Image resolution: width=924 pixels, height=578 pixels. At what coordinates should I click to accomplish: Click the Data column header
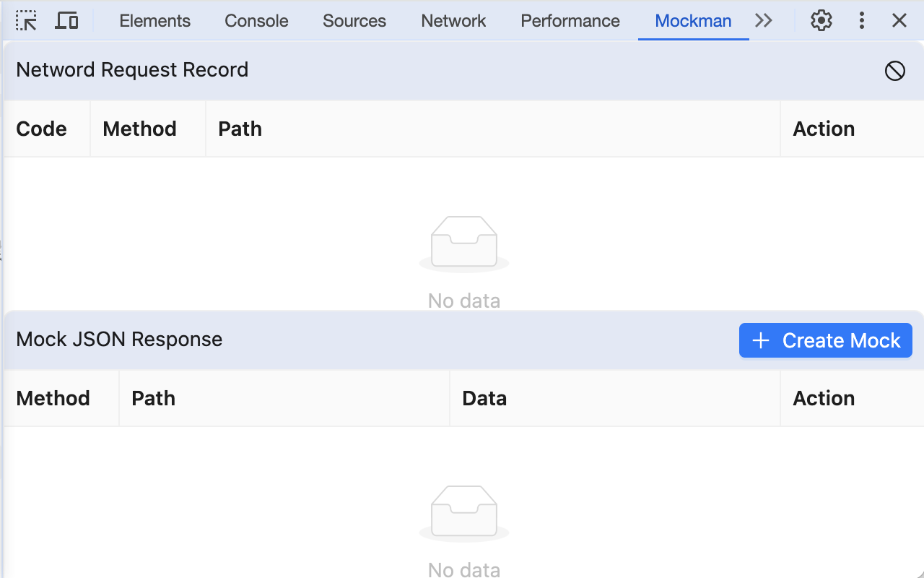tap(484, 398)
